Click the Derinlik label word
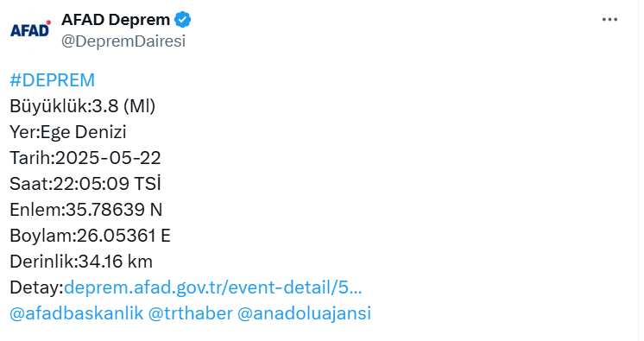Image resolution: width=644 pixels, height=341 pixels. point(42,262)
